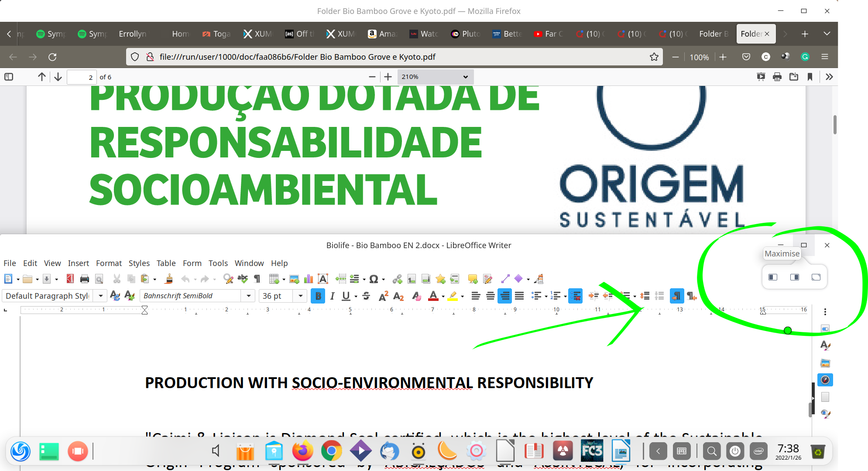Viewport: 868px width, 471px height.
Task: Open the Format menu
Action: [x=109, y=263]
